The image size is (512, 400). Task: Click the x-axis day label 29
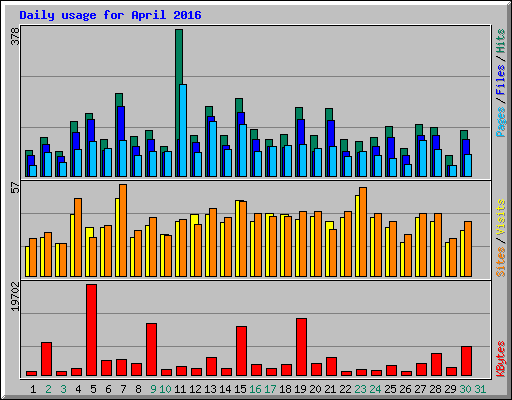point(450,389)
